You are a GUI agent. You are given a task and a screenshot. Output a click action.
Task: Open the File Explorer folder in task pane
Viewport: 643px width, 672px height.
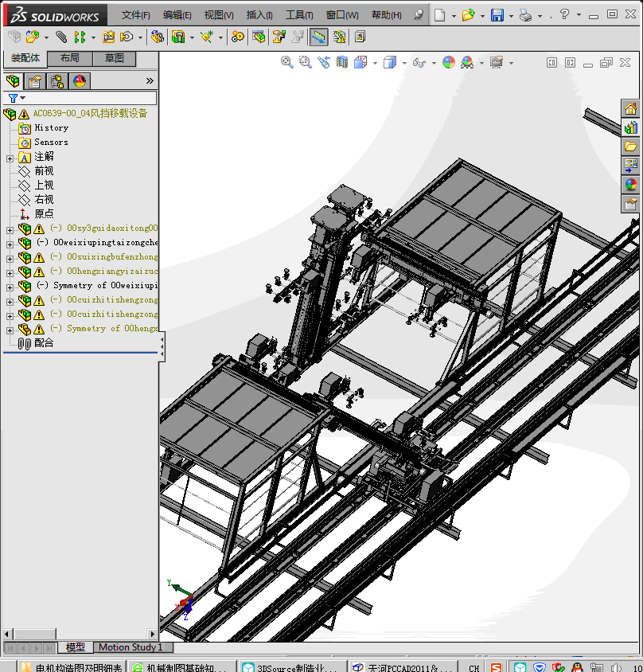coord(631,147)
